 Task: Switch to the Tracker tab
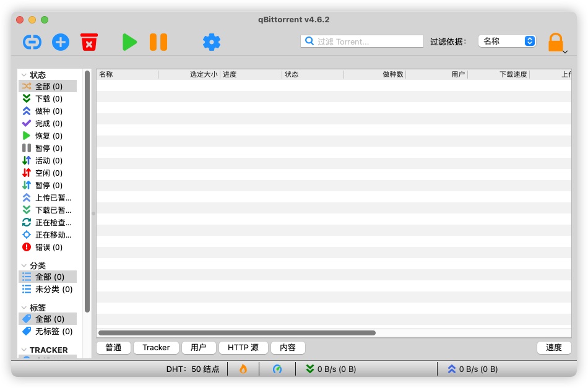coord(156,348)
